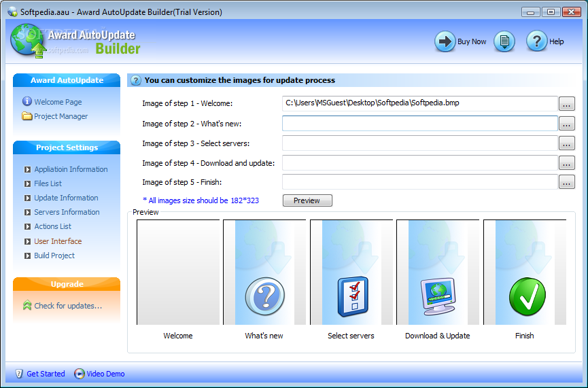Click the step 2 What's new image field
This screenshot has height=388, width=588.
[420, 124]
